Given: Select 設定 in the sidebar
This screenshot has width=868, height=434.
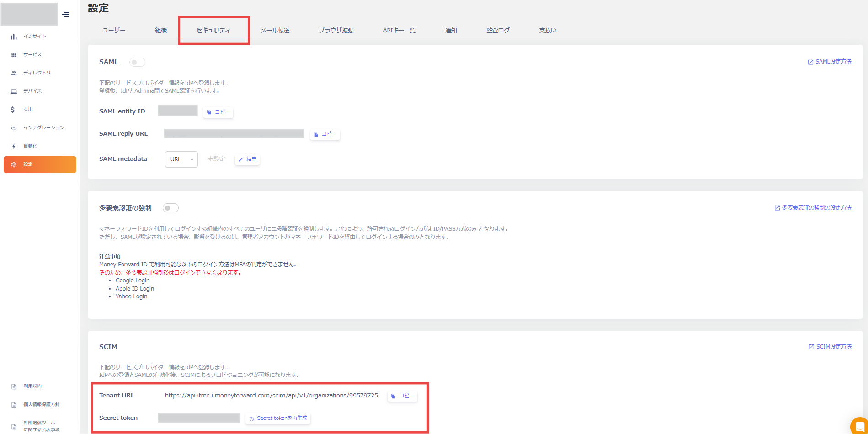Looking at the screenshot, I should [x=40, y=164].
